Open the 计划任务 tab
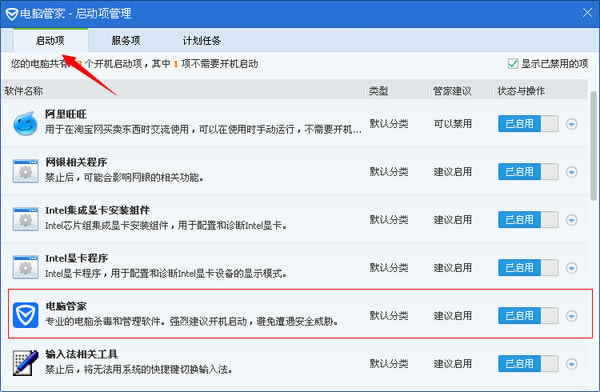Screen dimensions: 600x392 tap(201, 40)
